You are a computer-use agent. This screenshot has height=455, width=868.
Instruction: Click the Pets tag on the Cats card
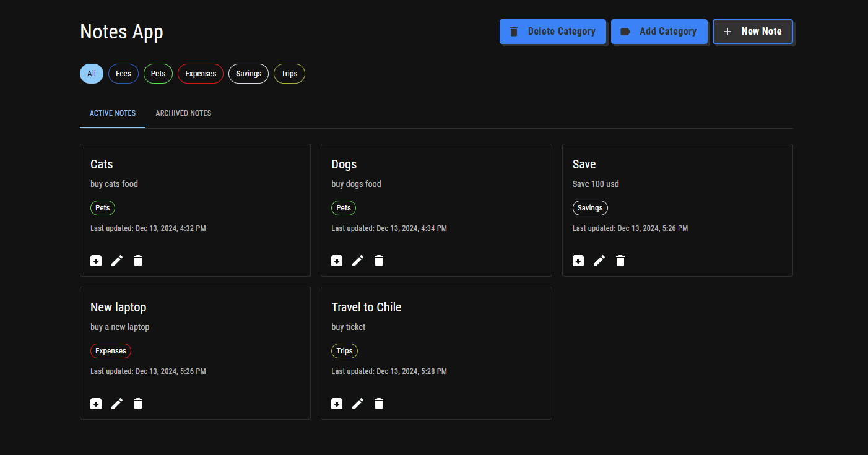pyautogui.click(x=102, y=207)
